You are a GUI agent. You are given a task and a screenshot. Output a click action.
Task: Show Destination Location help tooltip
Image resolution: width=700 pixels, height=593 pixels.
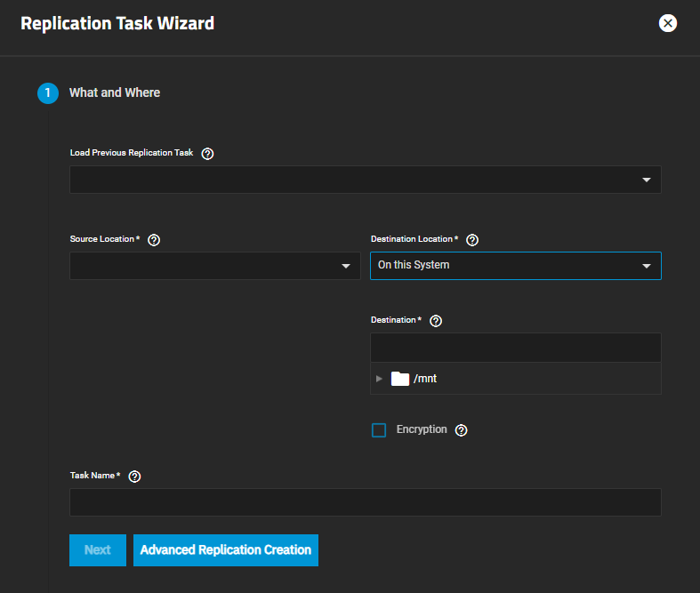point(472,240)
